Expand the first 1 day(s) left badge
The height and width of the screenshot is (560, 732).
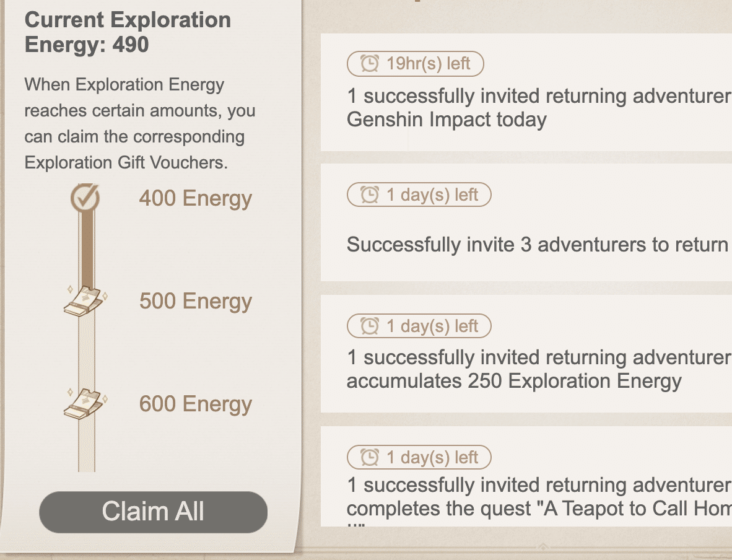tap(419, 195)
